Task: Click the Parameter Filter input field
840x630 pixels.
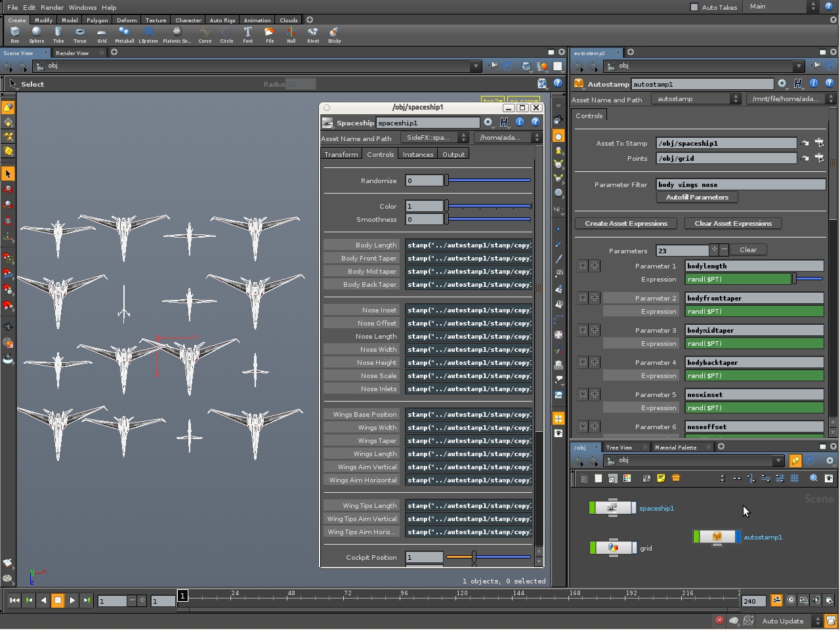Action: point(741,184)
